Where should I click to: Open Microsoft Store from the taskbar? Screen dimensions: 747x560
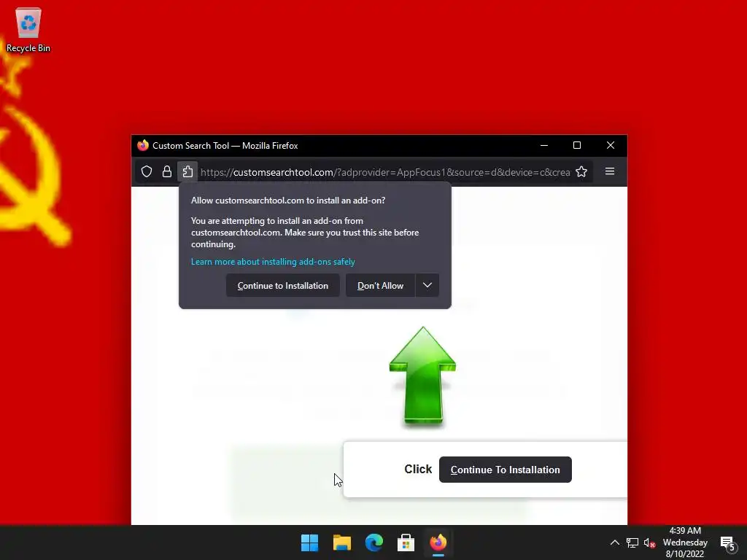point(406,542)
